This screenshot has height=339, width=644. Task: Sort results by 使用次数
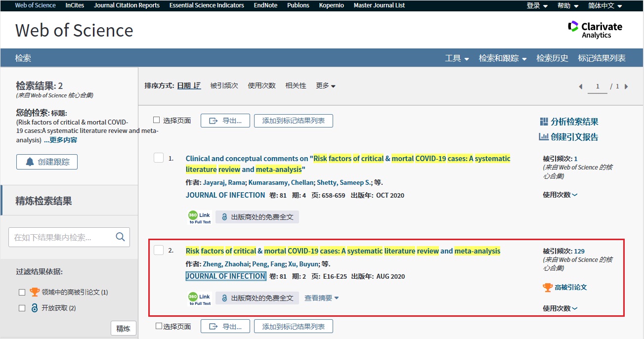(x=261, y=85)
